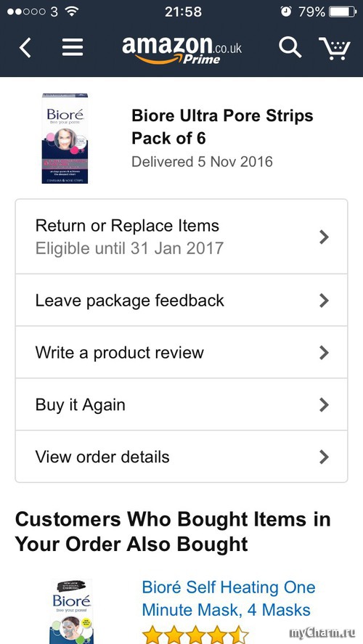Open Biore Ultra Pore Strips title
The image size is (363, 644).
[222, 127]
